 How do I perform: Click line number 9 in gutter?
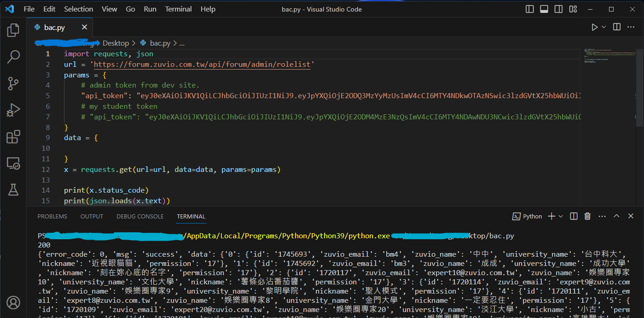click(48, 138)
